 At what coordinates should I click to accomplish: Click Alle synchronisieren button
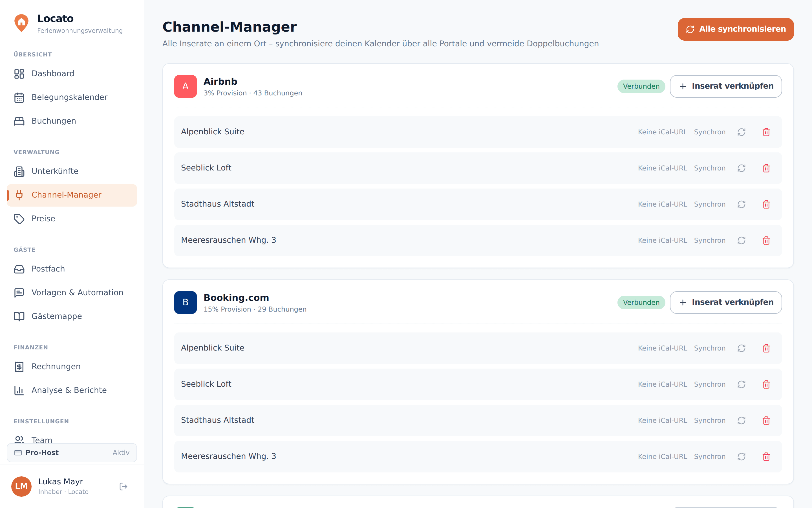pyautogui.click(x=736, y=29)
